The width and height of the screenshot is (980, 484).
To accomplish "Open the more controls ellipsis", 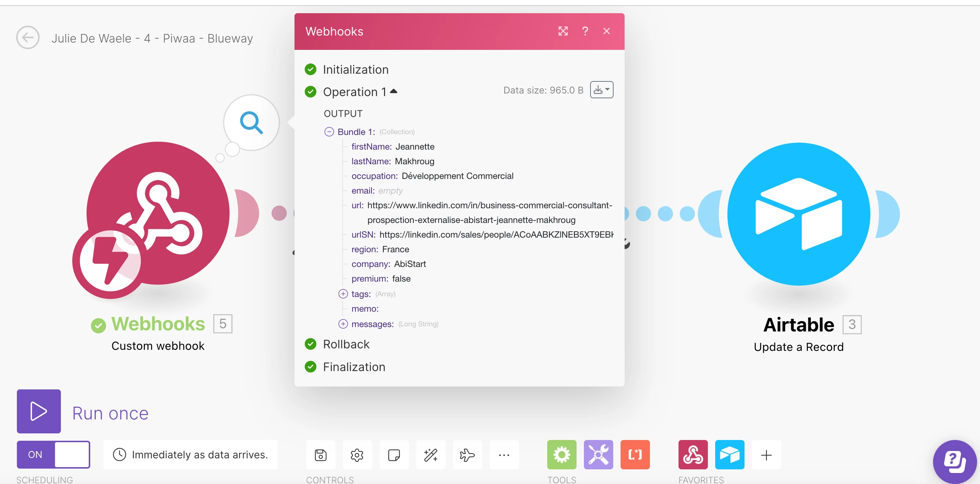I will pyautogui.click(x=504, y=455).
